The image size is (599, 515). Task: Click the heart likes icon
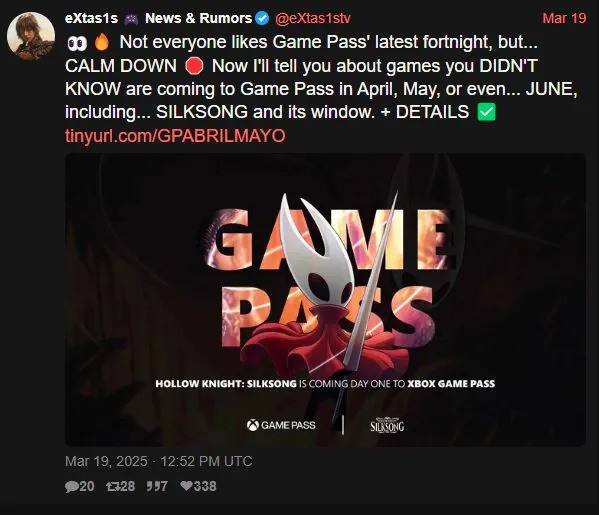(187, 486)
